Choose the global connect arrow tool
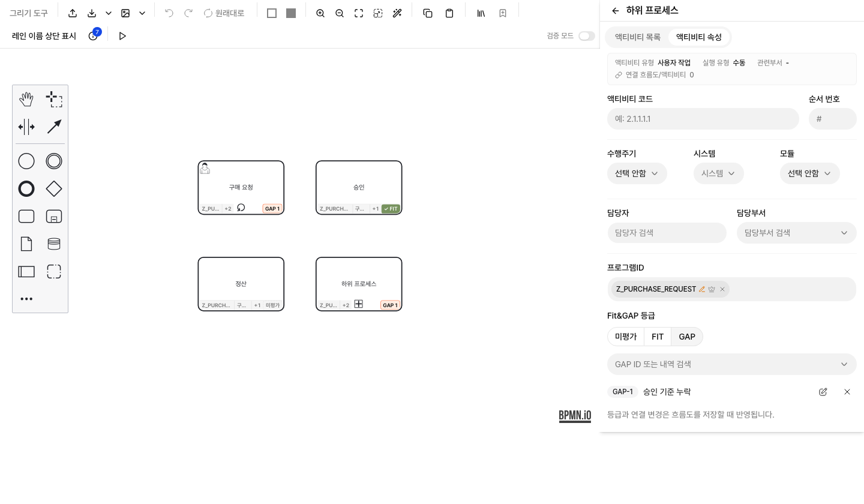Viewport: 864px width, 504px height. click(x=54, y=127)
